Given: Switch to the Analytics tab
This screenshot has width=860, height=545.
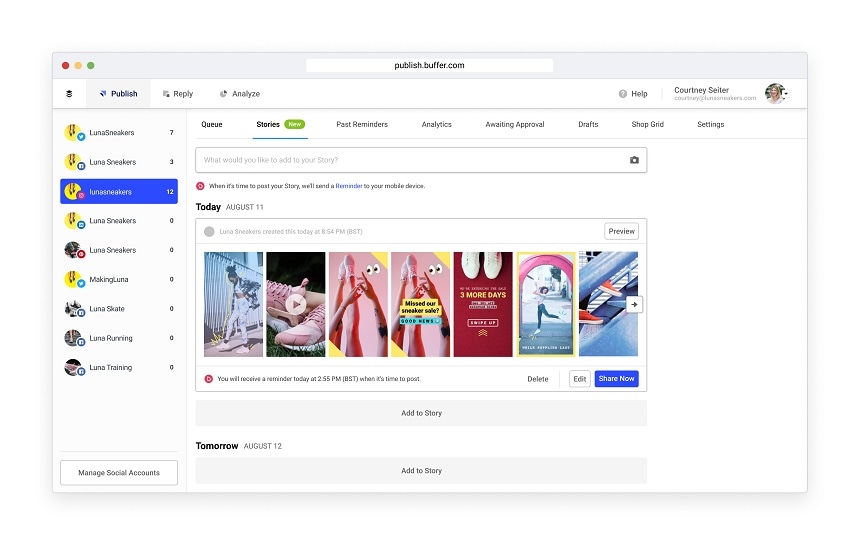Looking at the screenshot, I should pos(437,124).
